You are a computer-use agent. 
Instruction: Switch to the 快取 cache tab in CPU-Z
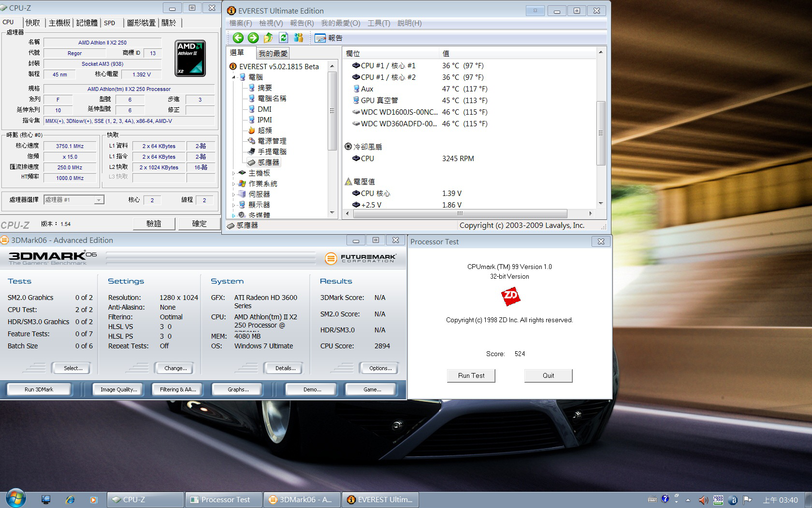point(33,23)
